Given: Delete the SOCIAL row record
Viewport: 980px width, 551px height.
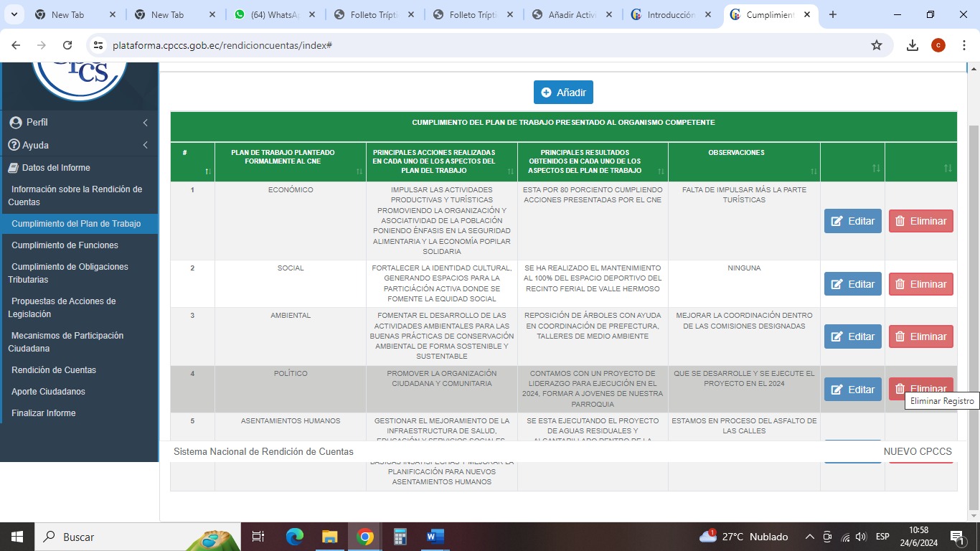Looking at the screenshot, I should click(x=920, y=284).
